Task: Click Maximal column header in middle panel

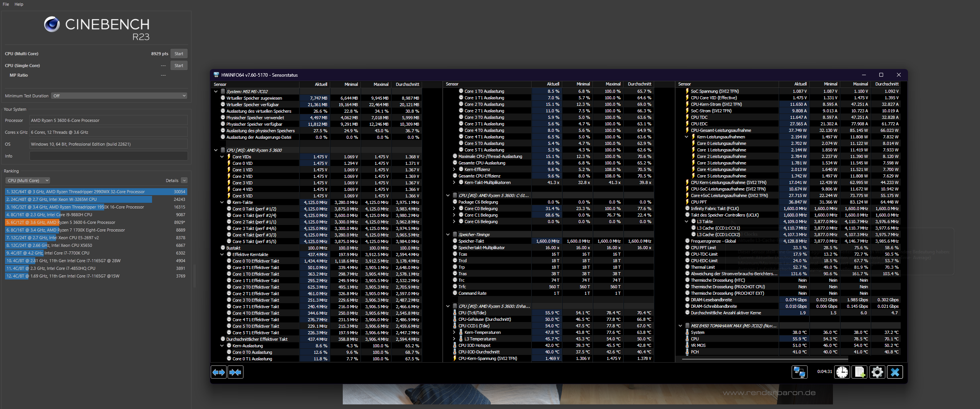Action: 613,84
